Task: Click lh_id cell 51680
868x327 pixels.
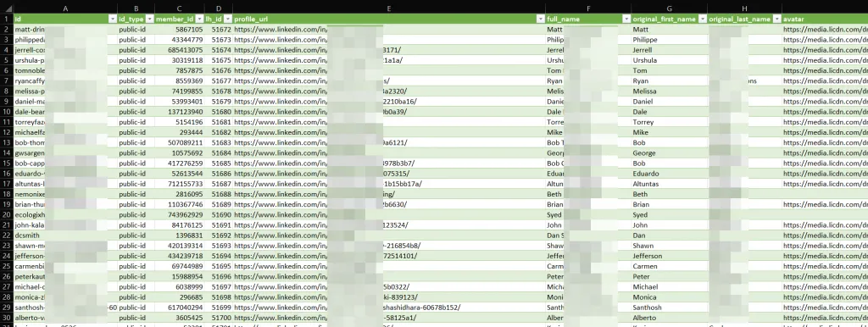Action: pos(219,111)
